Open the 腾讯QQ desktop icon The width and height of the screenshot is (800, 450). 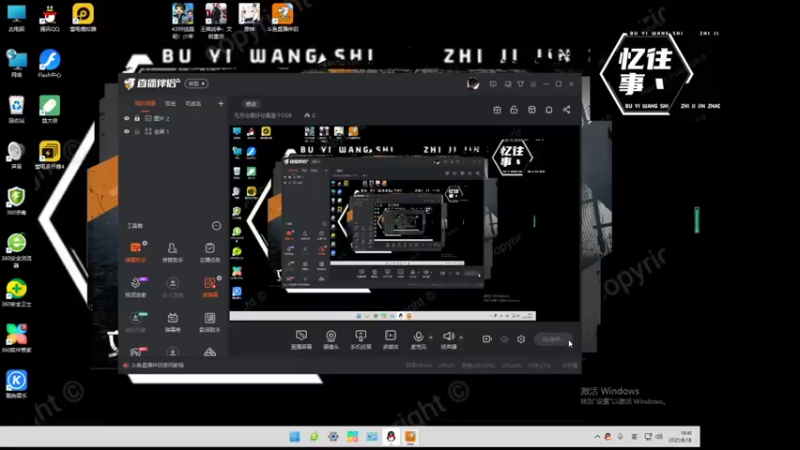tap(49, 17)
